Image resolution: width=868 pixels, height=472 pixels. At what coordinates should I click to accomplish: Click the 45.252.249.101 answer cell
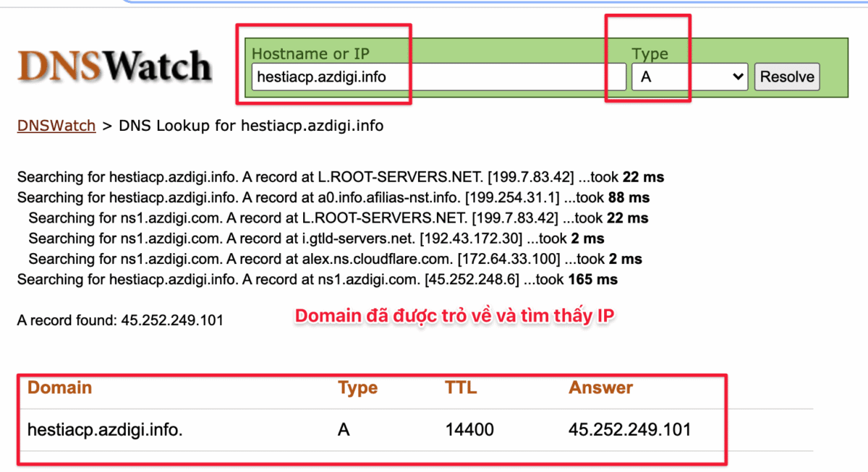coord(629,430)
